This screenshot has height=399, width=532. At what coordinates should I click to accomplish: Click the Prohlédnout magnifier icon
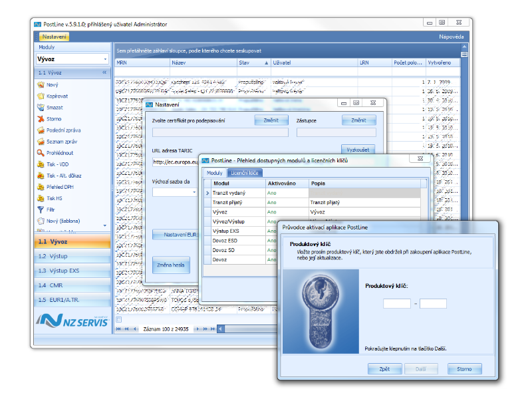[41, 153]
